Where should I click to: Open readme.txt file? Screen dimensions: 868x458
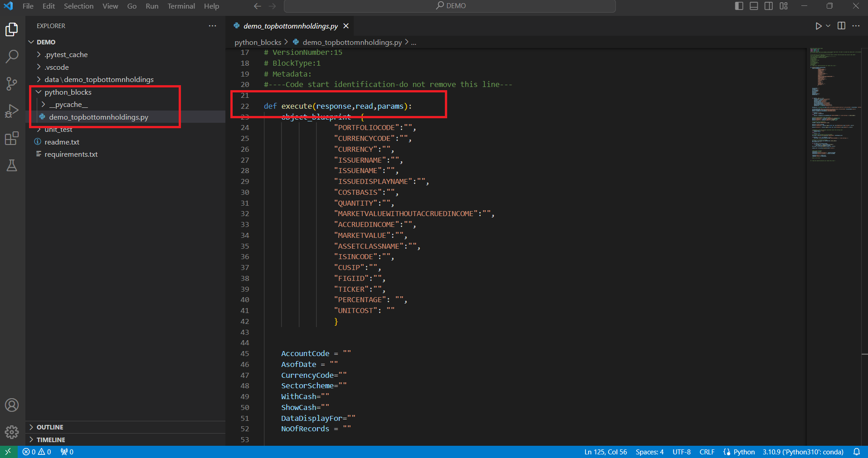pyautogui.click(x=125, y=142)
